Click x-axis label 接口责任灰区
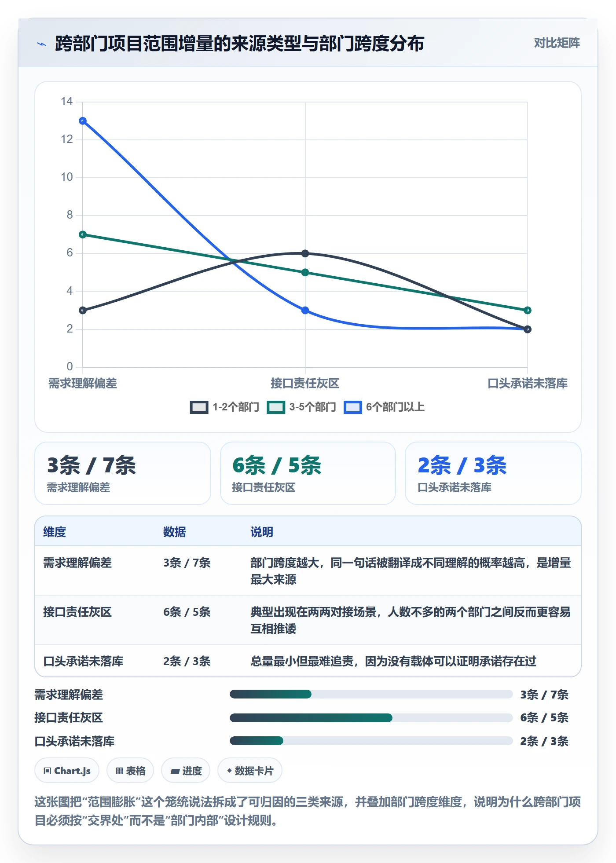Image resolution: width=616 pixels, height=863 pixels. [x=305, y=383]
